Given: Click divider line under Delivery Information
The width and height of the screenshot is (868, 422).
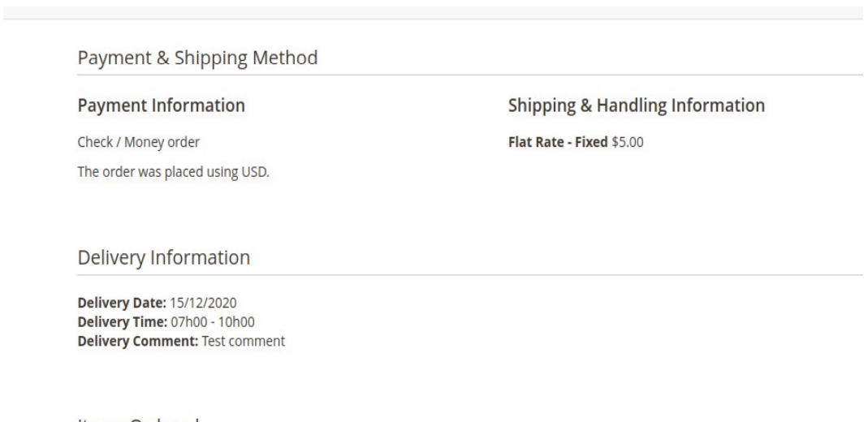Looking at the screenshot, I should [469, 275].
